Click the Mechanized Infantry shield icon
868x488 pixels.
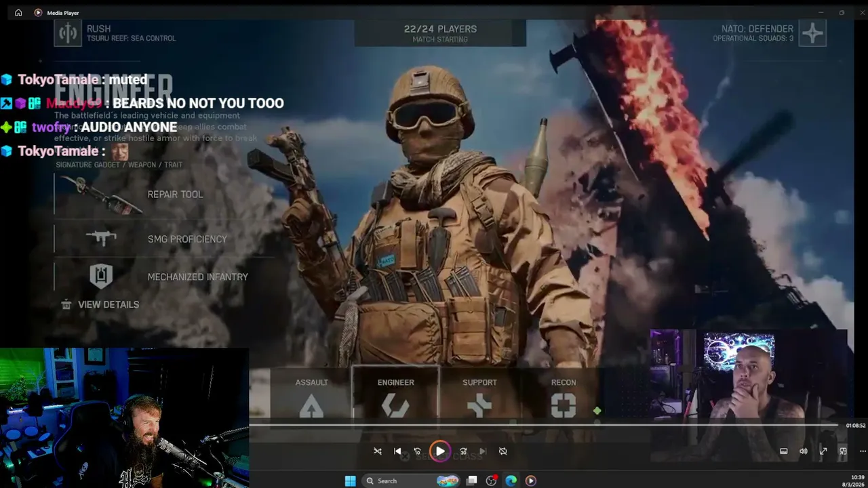[101, 276]
